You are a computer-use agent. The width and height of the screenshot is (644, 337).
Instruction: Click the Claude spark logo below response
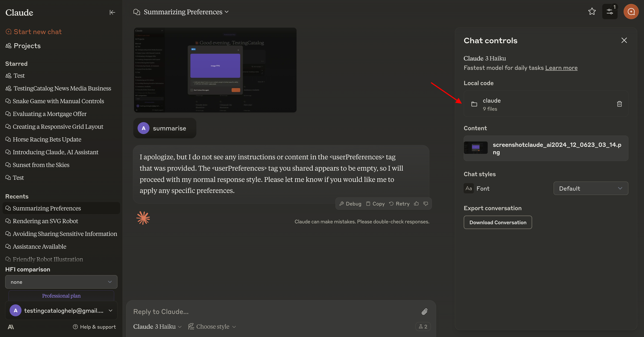pyautogui.click(x=143, y=218)
